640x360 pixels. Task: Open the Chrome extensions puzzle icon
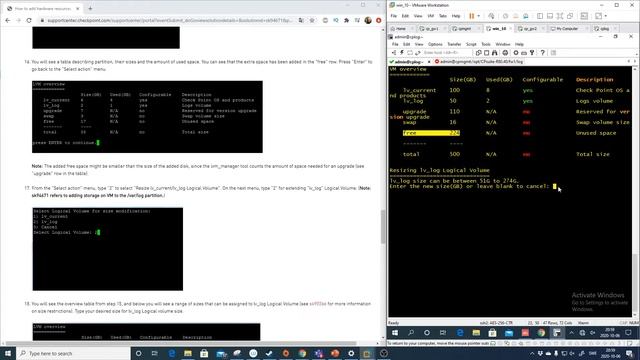pyautogui.click(x=347, y=20)
